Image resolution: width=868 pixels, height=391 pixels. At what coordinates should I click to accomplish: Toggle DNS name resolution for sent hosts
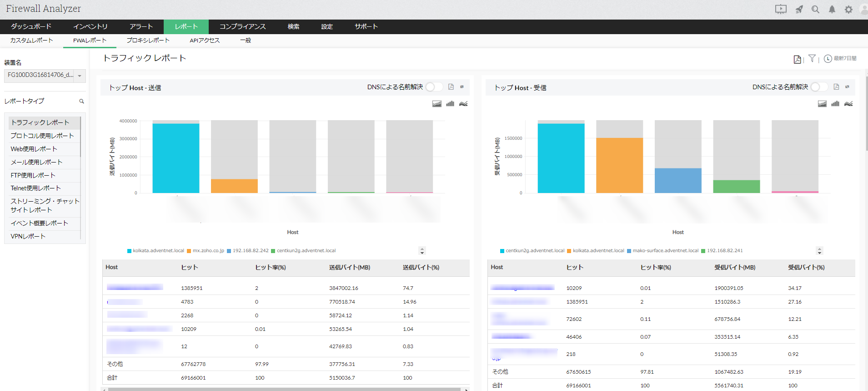[434, 87]
